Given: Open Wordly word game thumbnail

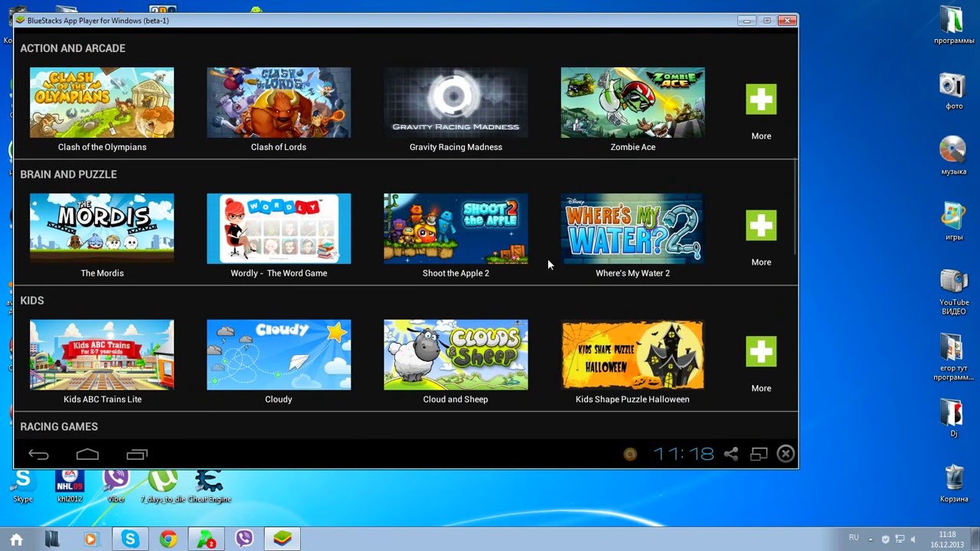Looking at the screenshot, I should click(279, 229).
